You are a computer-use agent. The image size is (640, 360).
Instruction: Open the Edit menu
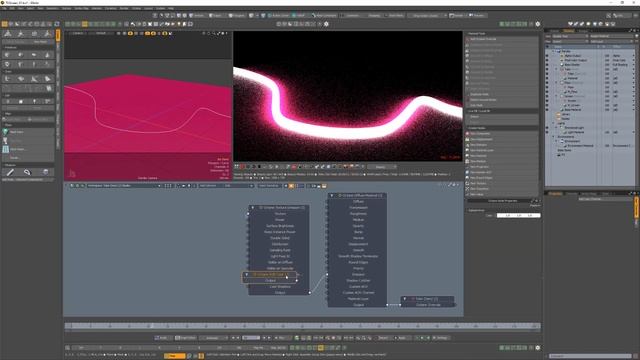pyautogui.click(x=12, y=8)
